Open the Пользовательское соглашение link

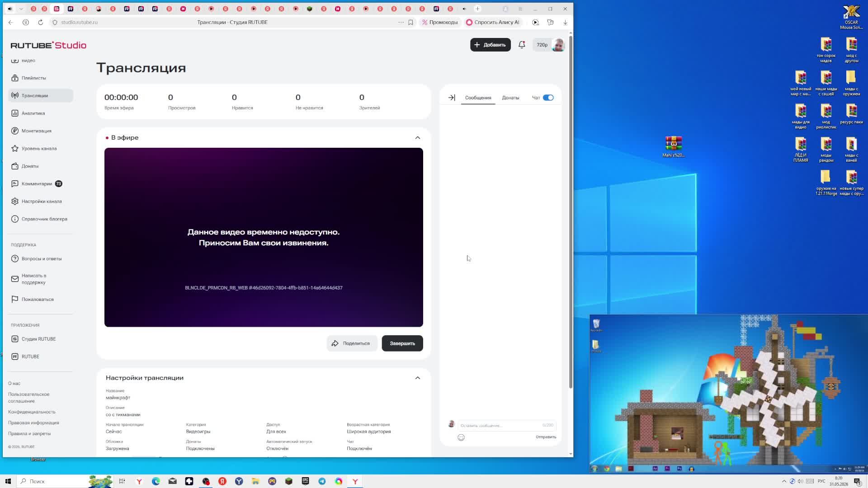pyautogui.click(x=29, y=398)
